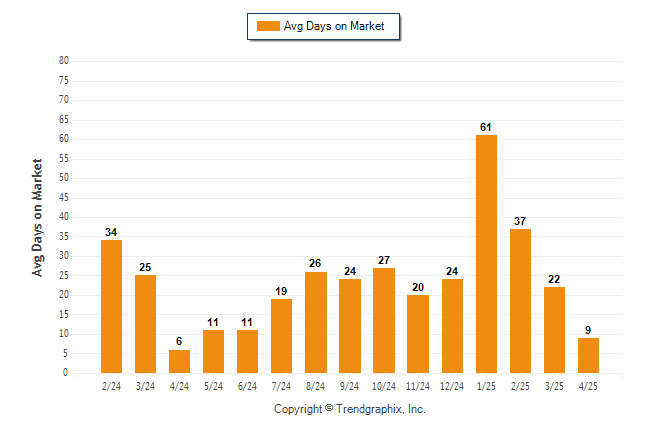Select the 10/24 bar showing 27
646x434 pixels.
coord(384,321)
